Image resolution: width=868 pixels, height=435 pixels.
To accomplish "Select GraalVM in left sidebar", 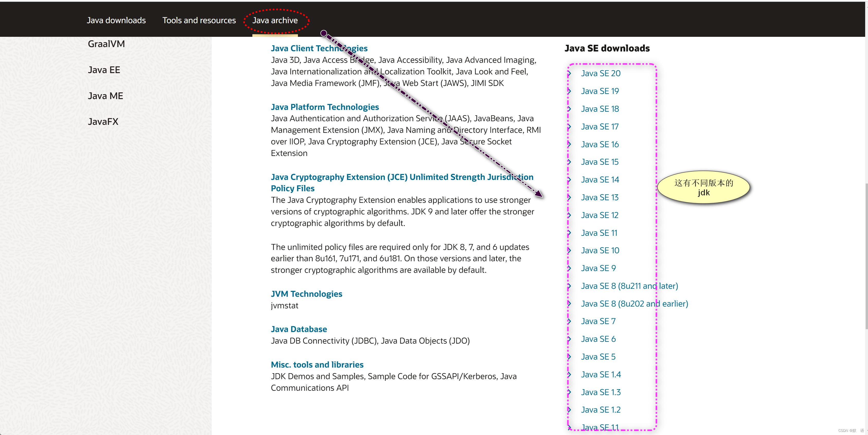I will click(x=106, y=44).
